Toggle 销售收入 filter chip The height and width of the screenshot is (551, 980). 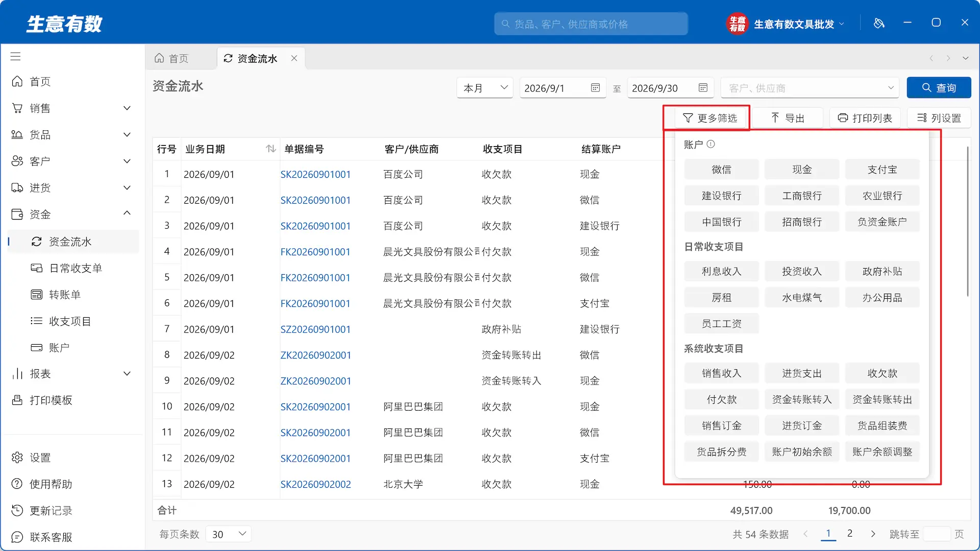(x=721, y=374)
